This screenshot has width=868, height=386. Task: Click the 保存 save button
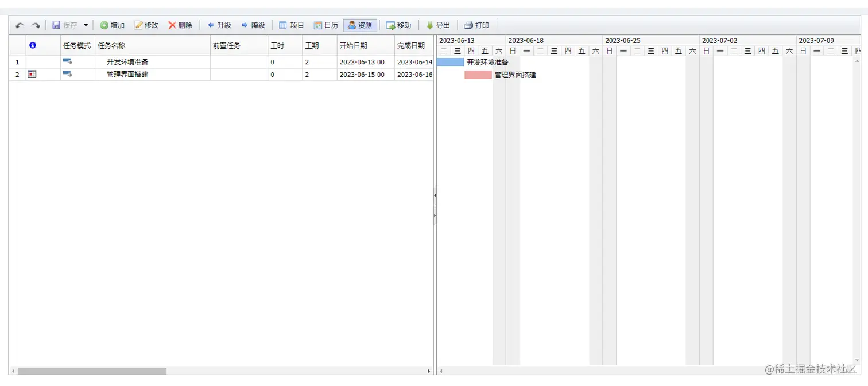click(x=65, y=25)
